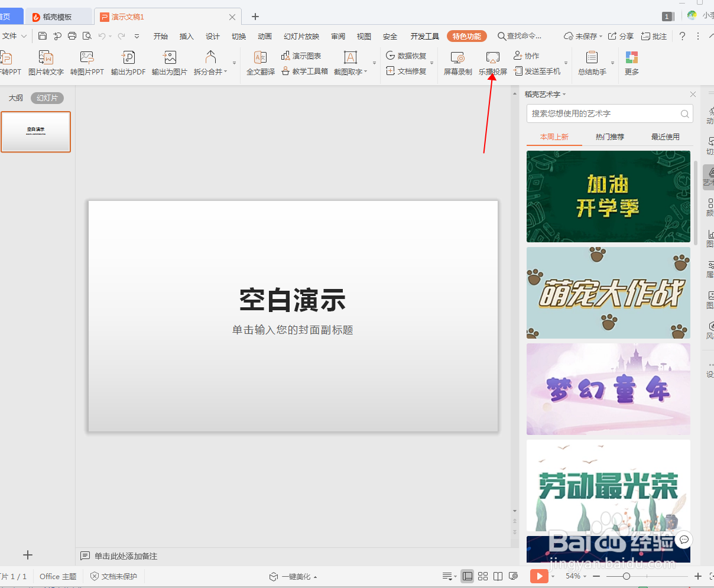Open the 全文翻译 translation tool

click(260, 62)
